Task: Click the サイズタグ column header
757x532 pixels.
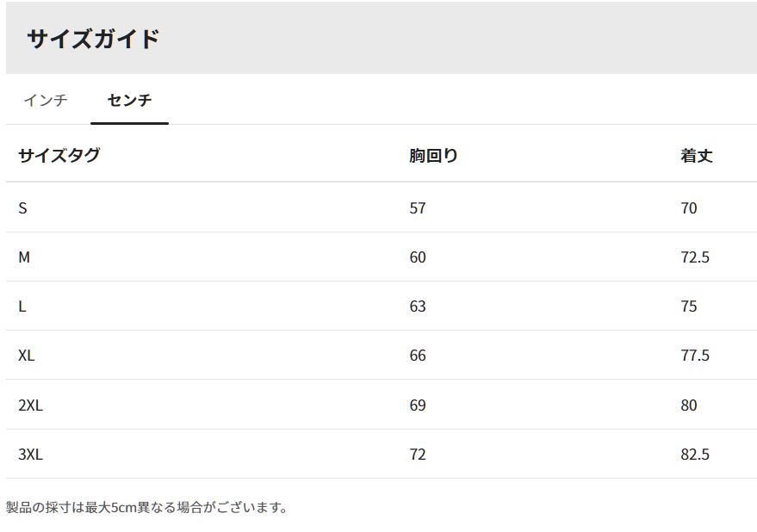Action: pos(59,156)
